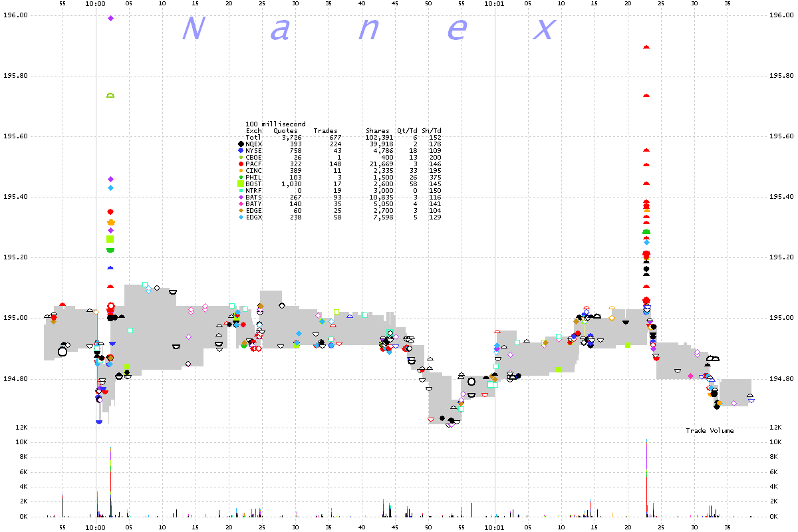Click the blue NYSE legend marker
This screenshot has width=798, height=532.
(x=240, y=150)
